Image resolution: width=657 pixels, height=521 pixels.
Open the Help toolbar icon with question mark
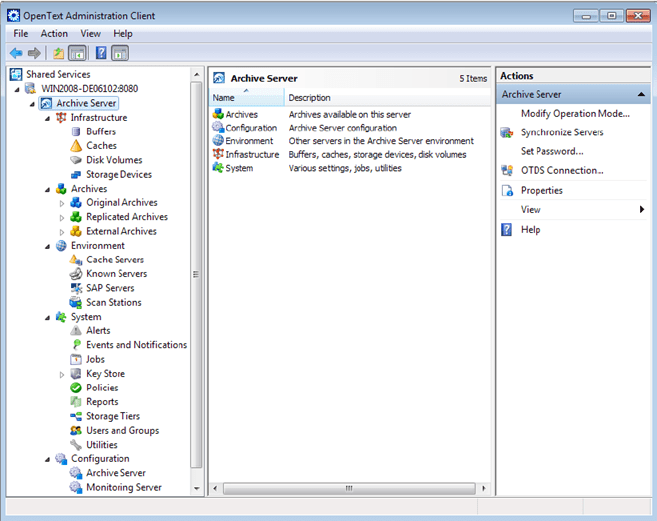tap(101, 53)
